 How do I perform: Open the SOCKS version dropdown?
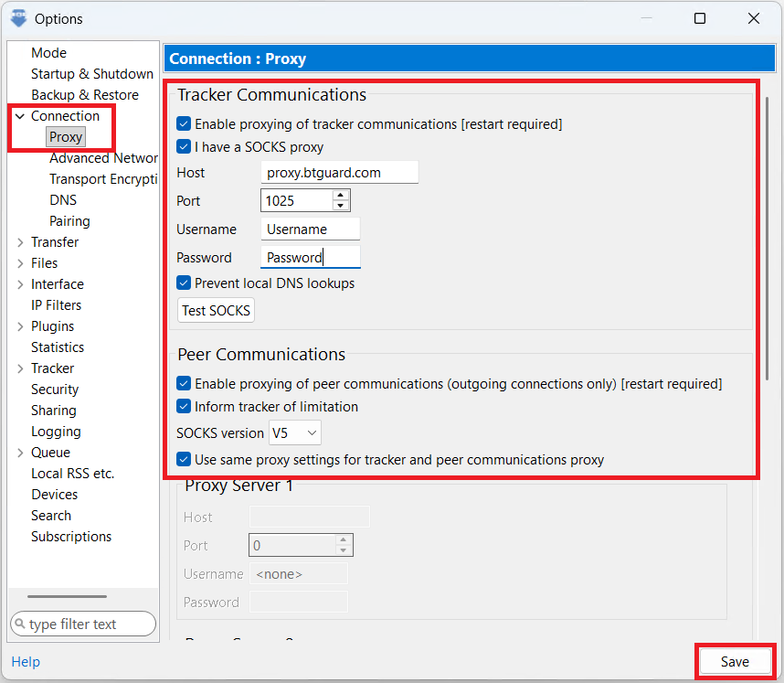[x=294, y=432]
